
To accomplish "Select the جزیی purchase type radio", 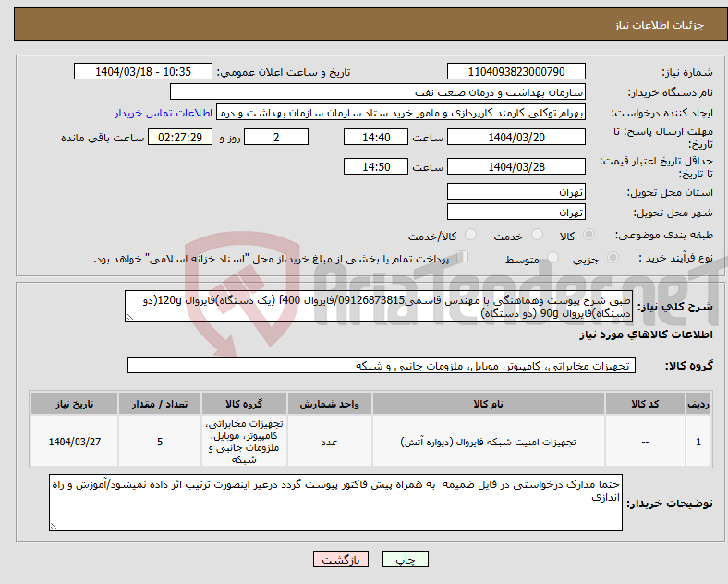I will coord(613,258).
